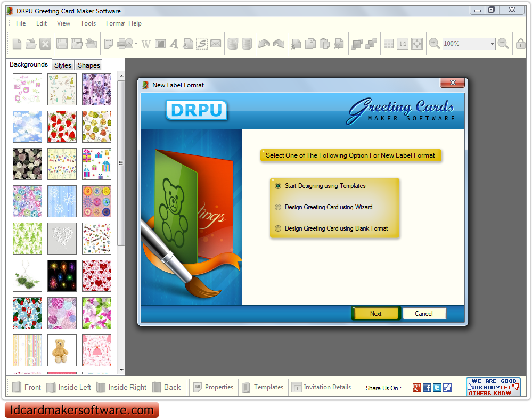Choose the blue snowflakes background thumbnail

[x=62, y=201]
